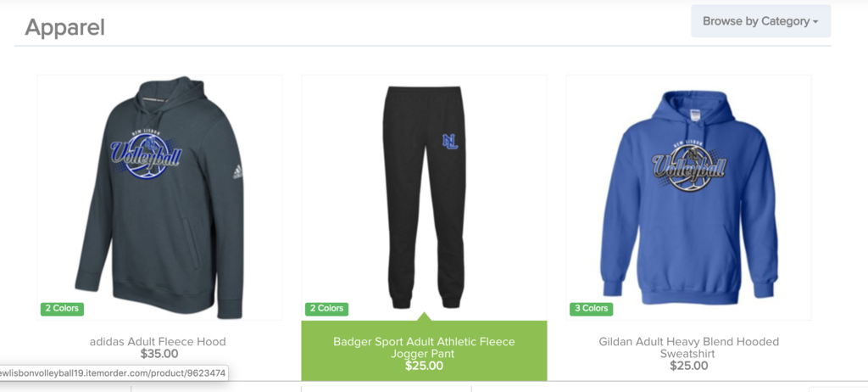The height and width of the screenshot is (392, 868).
Task: View the gray adidas hoodie product image
Action: 159,198
